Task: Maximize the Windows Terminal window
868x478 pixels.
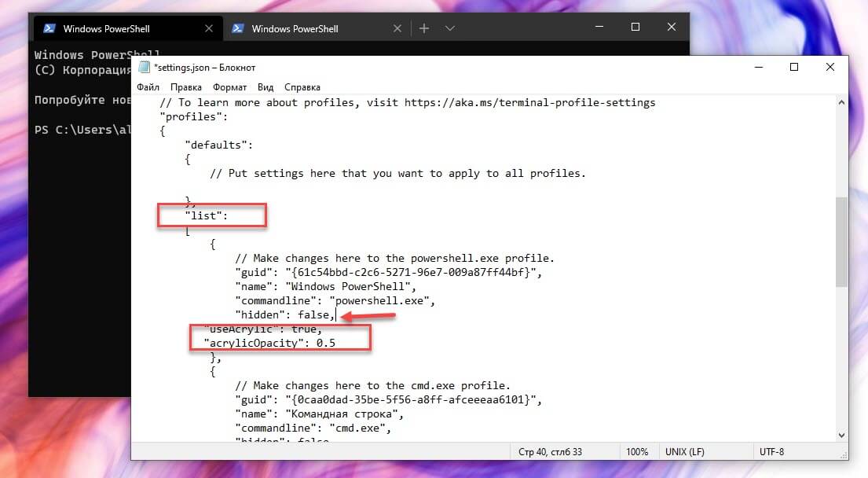Action: point(635,27)
